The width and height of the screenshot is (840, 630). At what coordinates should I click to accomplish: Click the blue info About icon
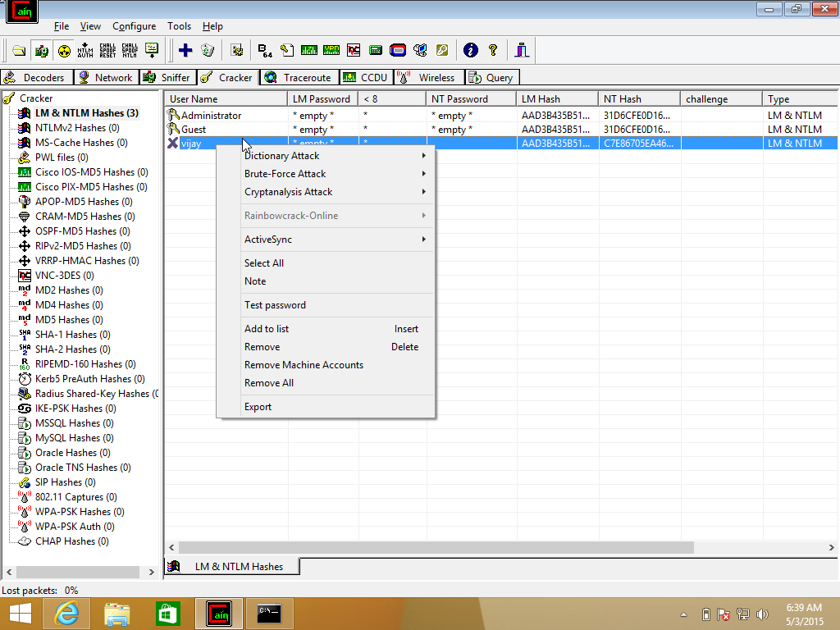(470, 51)
